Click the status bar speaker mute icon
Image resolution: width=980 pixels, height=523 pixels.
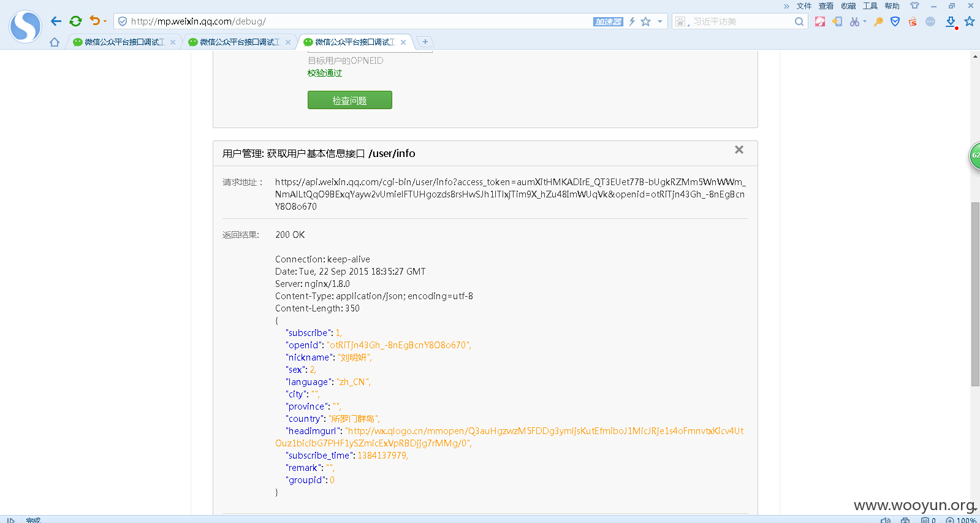click(x=885, y=520)
